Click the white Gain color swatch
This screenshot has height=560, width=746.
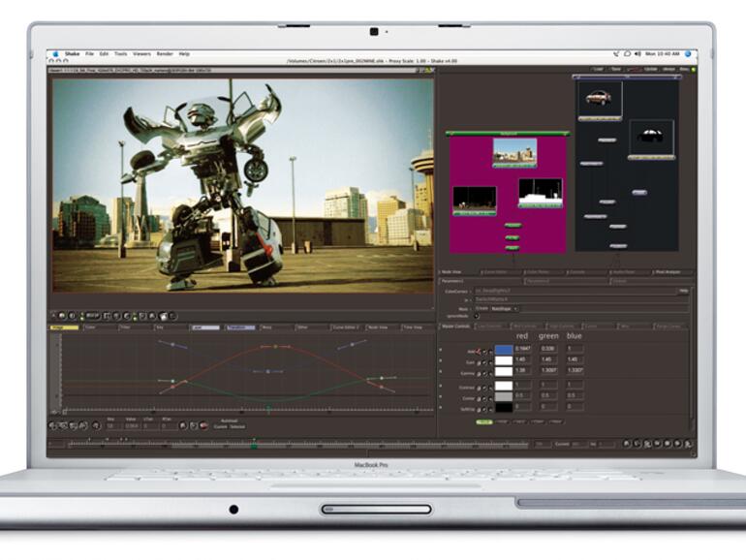coord(504,360)
